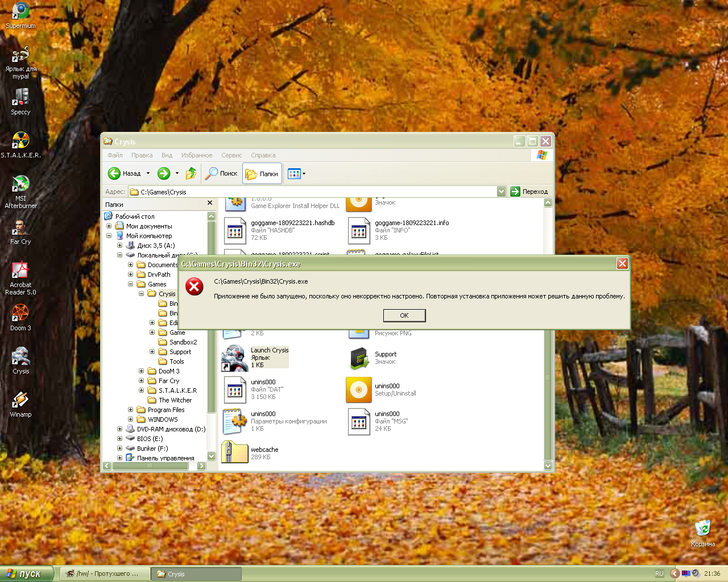This screenshot has height=582, width=728.
Task: Click the file list scrollbar down arrow
Action: pos(548,465)
